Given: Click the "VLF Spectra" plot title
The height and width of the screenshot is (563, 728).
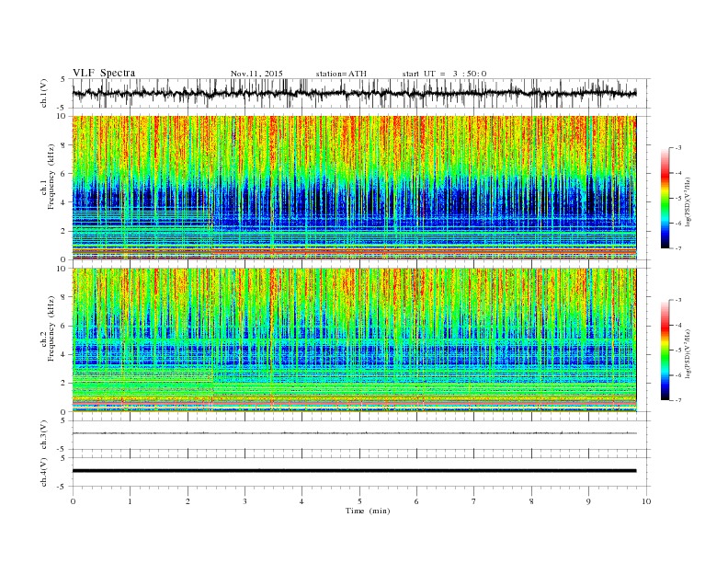Looking at the screenshot, I should tap(104, 73).
